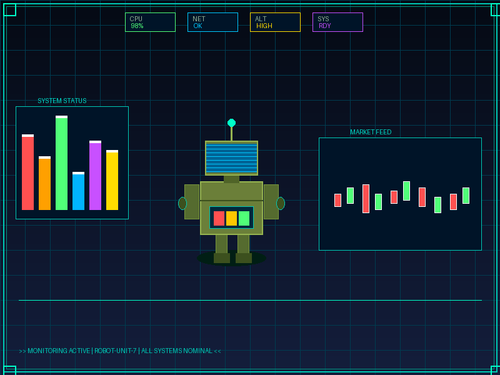This screenshot has width=500, height=375.
Task: Click the yellow bar in System Status chart
Action: (112, 180)
